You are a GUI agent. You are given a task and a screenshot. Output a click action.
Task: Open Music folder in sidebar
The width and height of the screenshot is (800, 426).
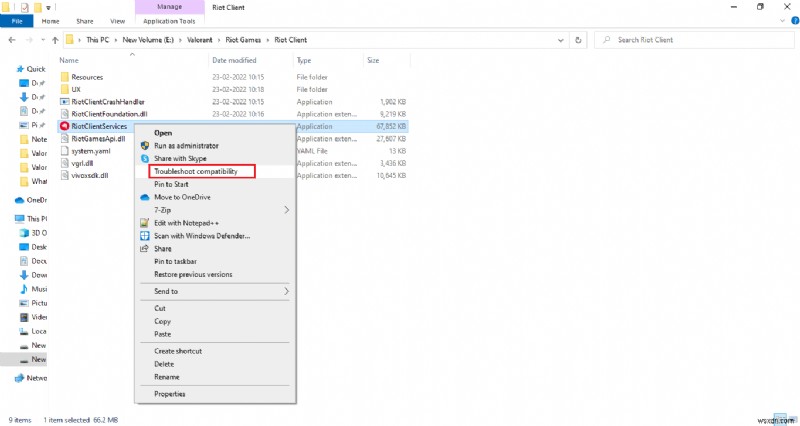click(x=33, y=289)
